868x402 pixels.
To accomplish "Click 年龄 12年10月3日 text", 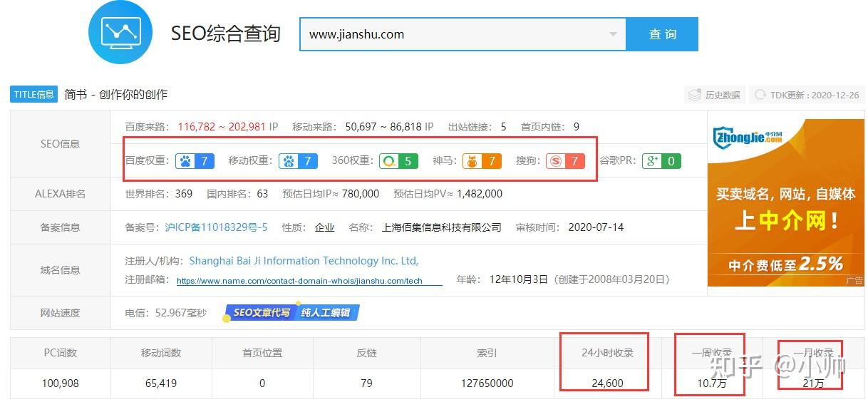I will point(519,279).
